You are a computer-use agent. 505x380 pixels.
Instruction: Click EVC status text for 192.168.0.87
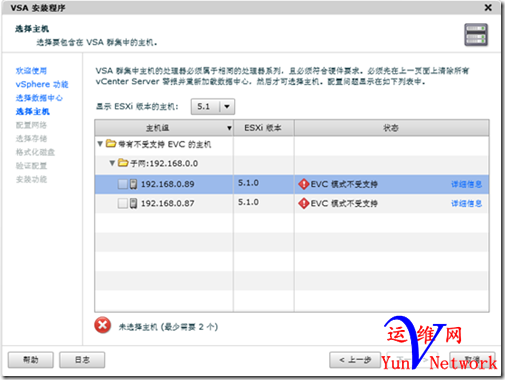coord(344,204)
